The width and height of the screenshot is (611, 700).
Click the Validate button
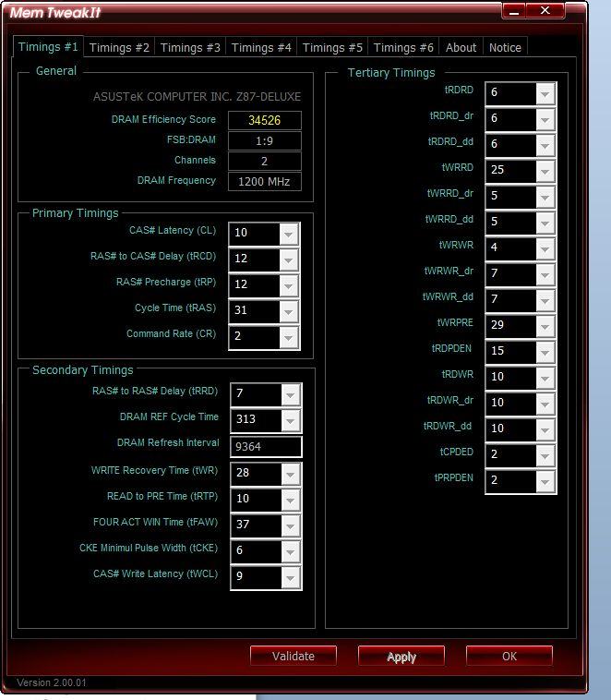tap(294, 656)
